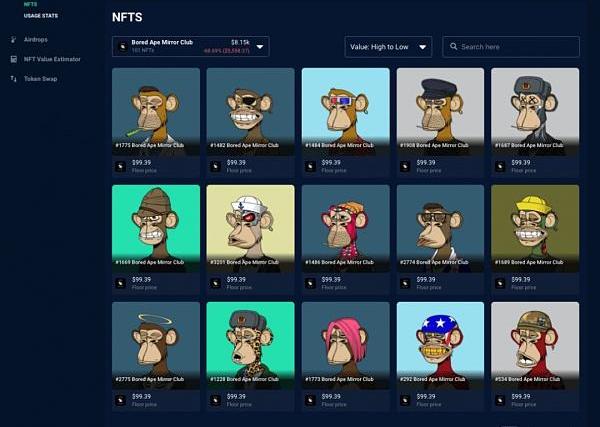This screenshot has height=427, width=600.
Task: Click the collection icon below ape #3201
Action: tap(215, 284)
